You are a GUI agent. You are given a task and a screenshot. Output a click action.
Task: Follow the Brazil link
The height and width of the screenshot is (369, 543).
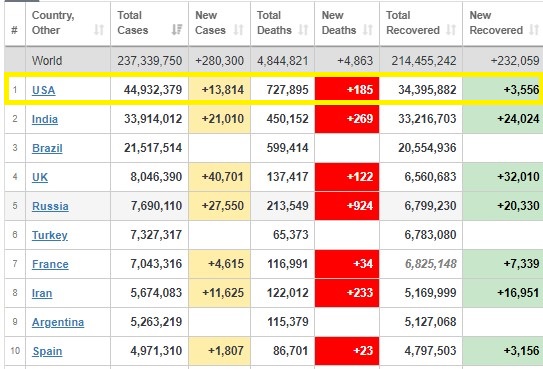(47, 148)
